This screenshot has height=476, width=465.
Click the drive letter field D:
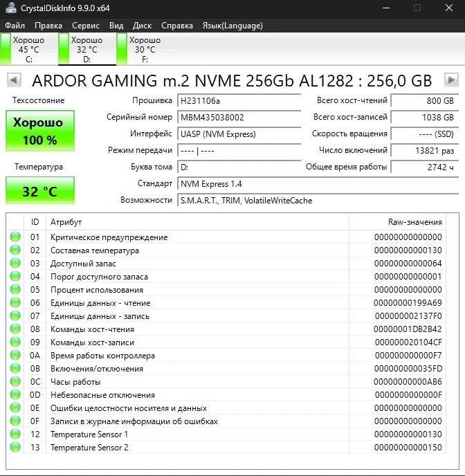239,167
